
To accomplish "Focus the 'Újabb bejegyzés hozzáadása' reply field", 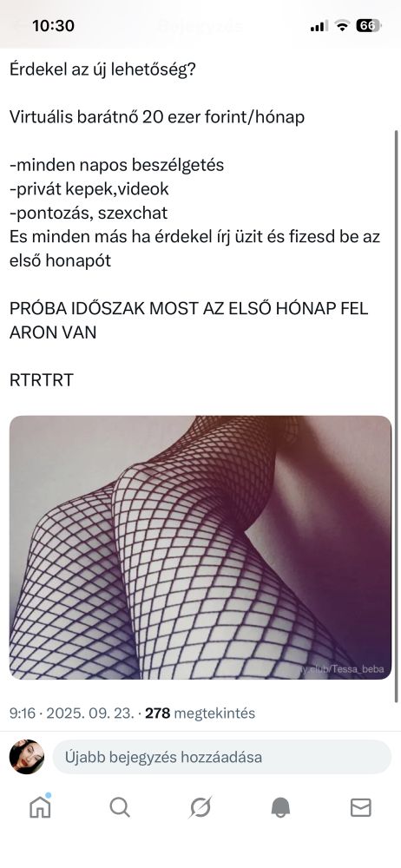I will [x=221, y=757].
